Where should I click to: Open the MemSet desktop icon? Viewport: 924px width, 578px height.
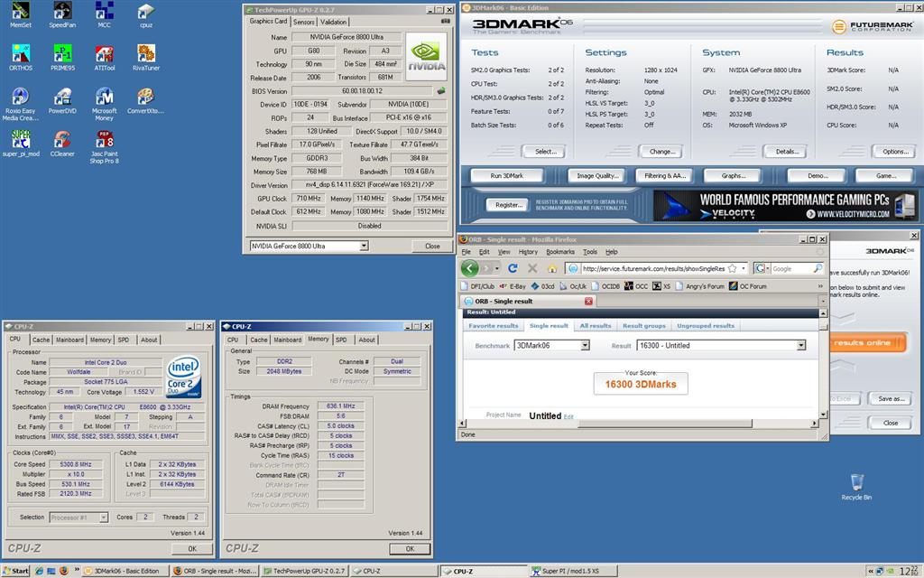tap(21, 14)
